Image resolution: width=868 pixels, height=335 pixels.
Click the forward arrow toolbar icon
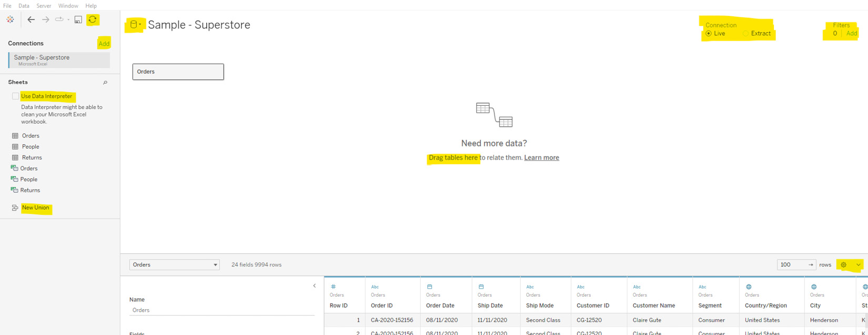(x=46, y=19)
